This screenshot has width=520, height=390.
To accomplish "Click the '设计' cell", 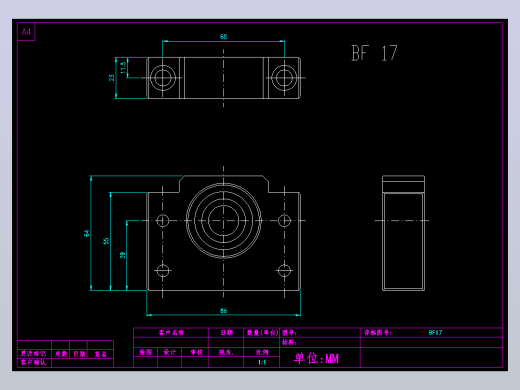I will (x=170, y=352).
